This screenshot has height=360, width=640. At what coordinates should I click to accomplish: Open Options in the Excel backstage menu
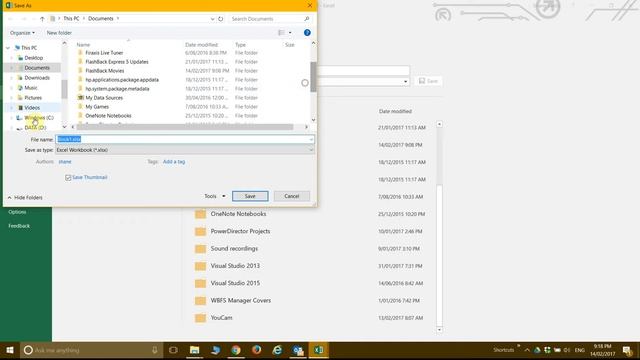click(x=17, y=212)
